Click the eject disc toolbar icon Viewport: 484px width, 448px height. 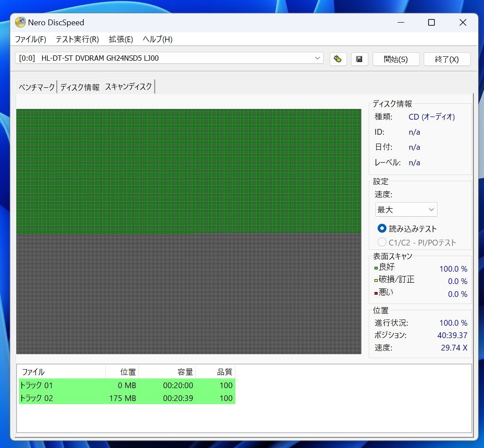[x=338, y=59]
